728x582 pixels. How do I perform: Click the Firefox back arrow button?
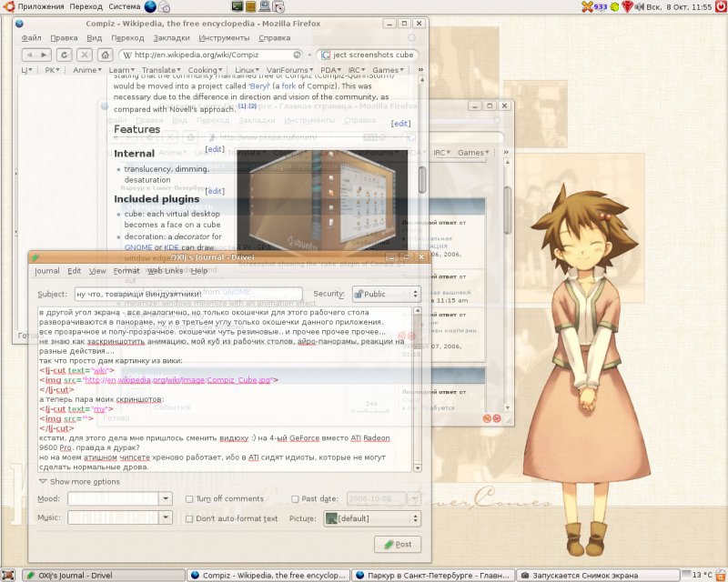pos(29,55)
